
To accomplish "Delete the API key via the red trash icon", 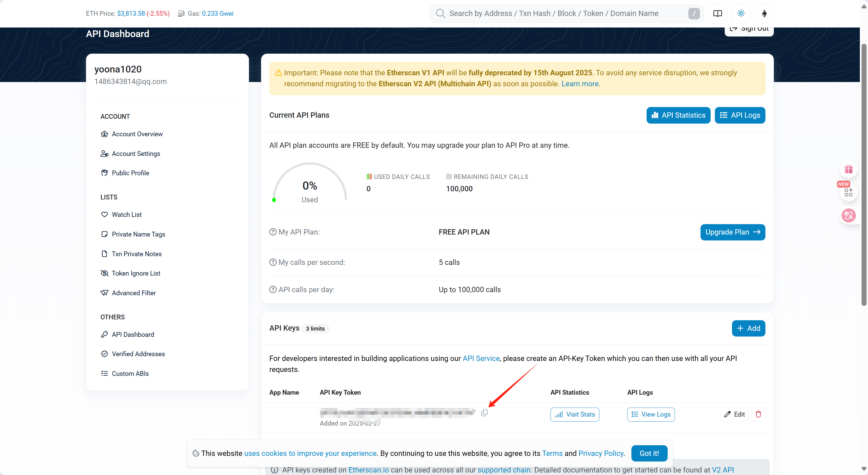I will coord(758,414).
